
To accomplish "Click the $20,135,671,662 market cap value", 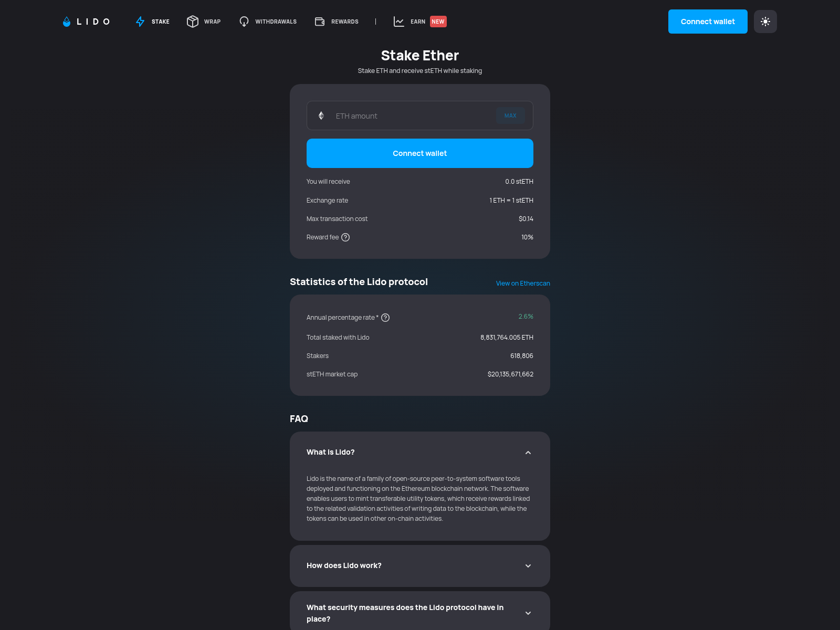I will (x=510, y=374).
